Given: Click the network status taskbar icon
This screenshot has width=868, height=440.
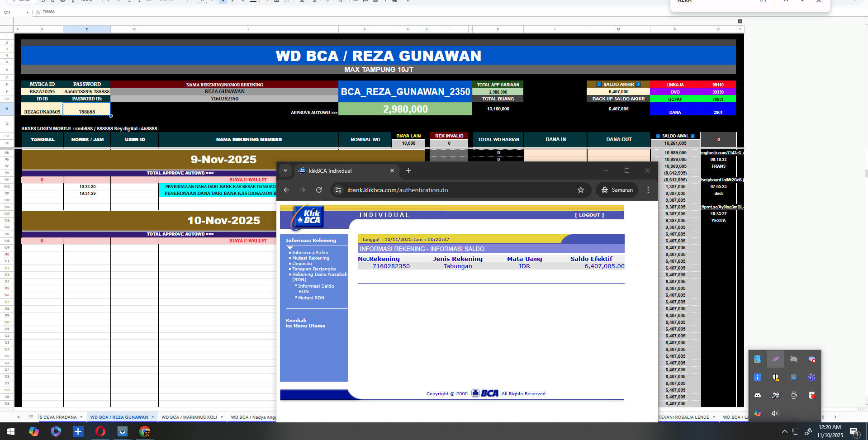Looking at the screenshot, I should [796, 431].
